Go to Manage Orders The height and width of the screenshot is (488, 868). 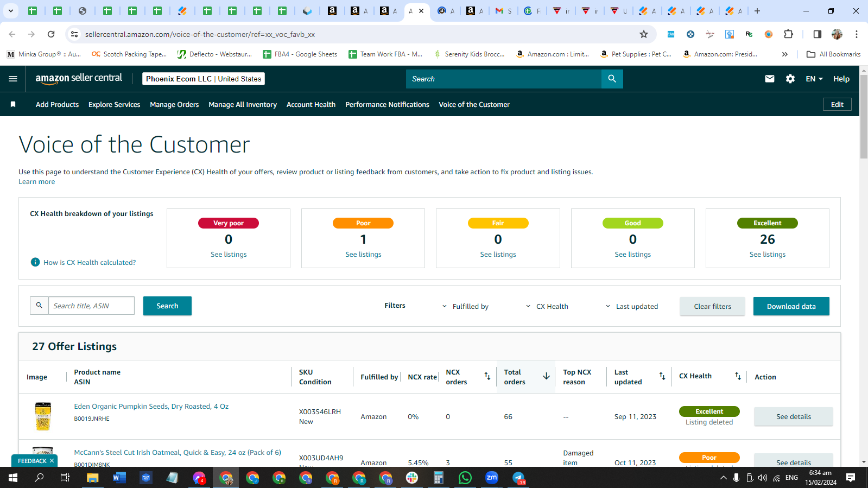tap(174, 104)
